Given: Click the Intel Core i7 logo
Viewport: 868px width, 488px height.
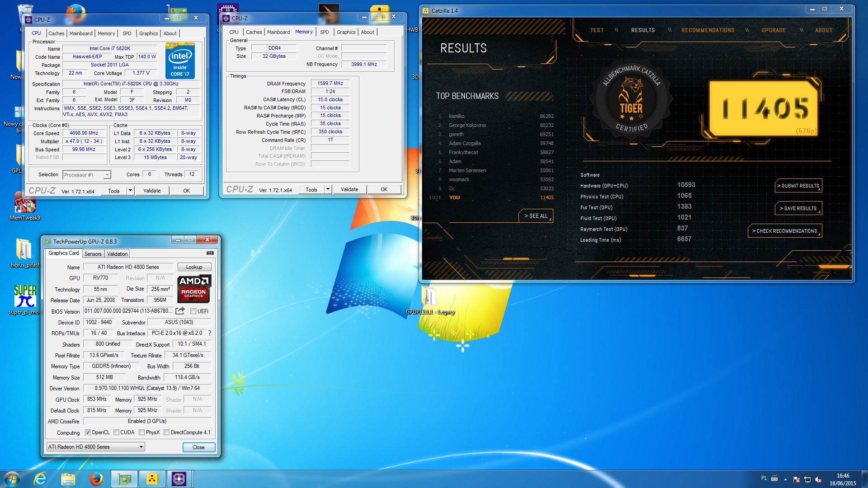Looking at the screenshot, I should point(180,61).
